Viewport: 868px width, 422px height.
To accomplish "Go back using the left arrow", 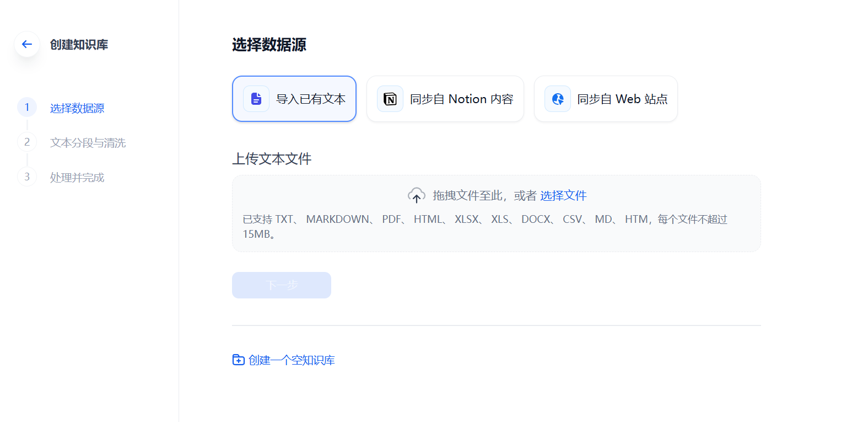I will pyautogui.click(x=27, y=44).
